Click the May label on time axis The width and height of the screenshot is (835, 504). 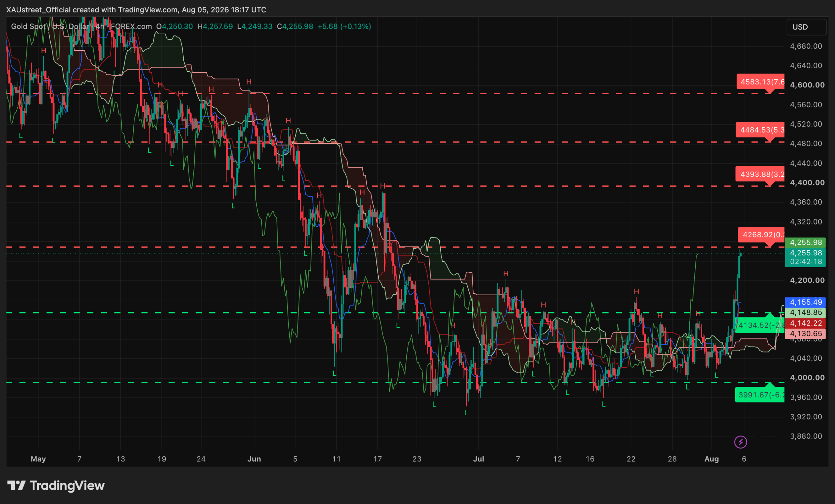[x=38, y=459]
